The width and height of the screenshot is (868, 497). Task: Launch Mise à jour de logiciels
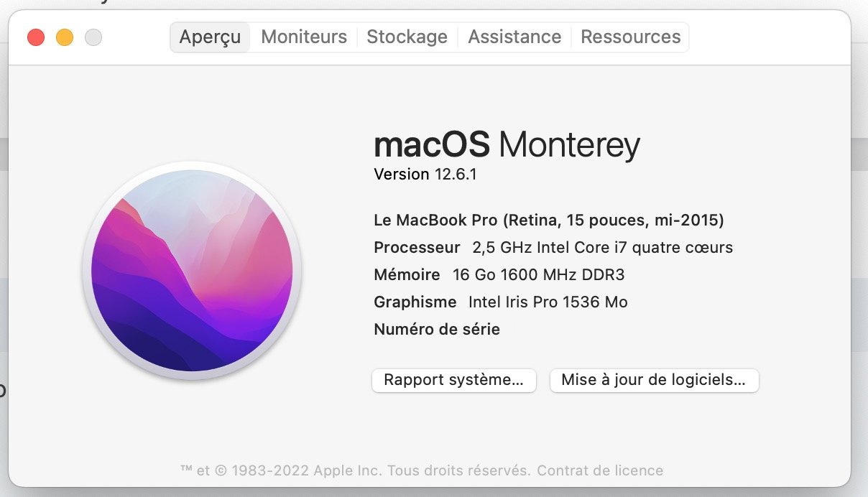point(653,380)
